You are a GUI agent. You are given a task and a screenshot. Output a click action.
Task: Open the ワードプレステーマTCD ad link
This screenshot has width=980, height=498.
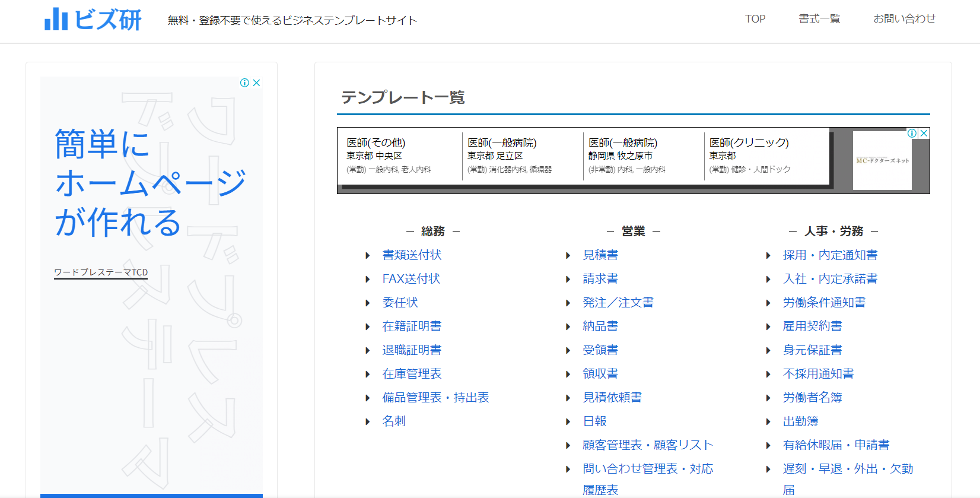(101, 272)
